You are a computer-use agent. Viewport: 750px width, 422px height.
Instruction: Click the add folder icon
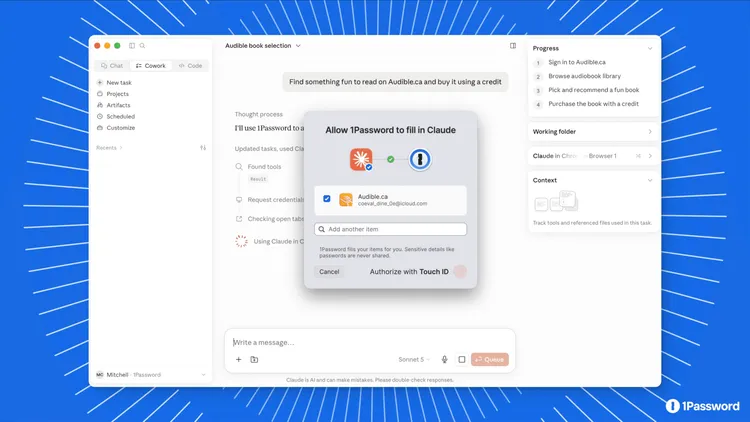point(254,359)
